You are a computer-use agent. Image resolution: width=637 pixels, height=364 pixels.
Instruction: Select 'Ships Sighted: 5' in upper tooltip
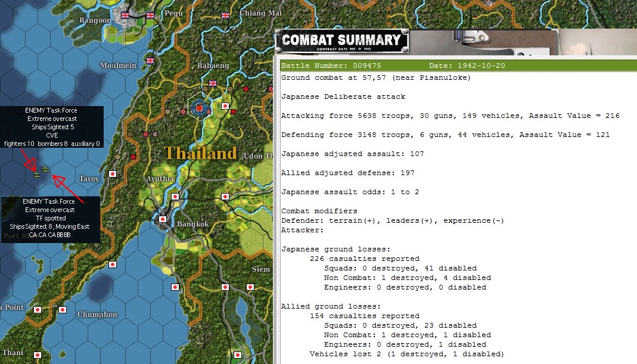click(x=53, y=127)
